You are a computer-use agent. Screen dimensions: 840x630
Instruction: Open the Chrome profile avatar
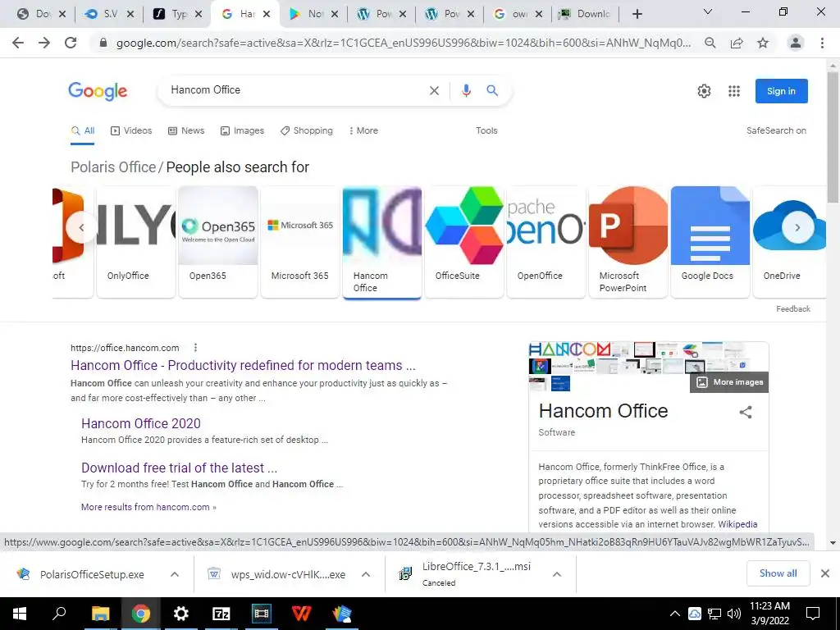click(796, 43)
